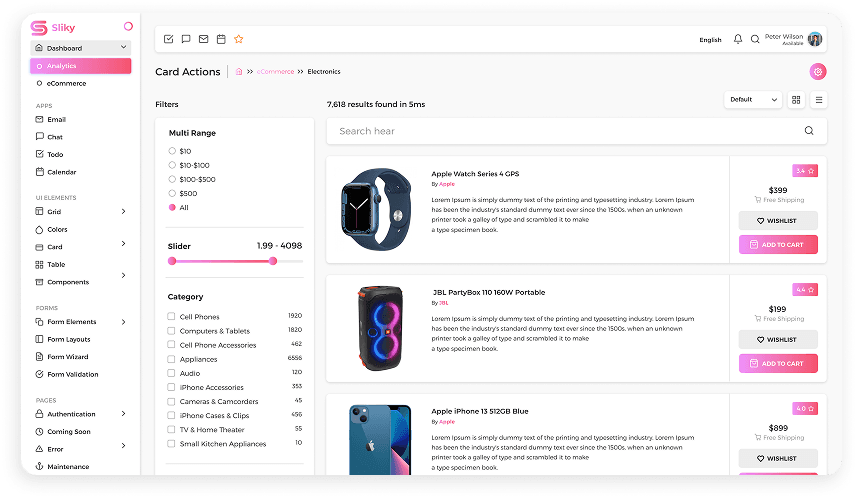Select the $10-$100 price range
This screenshot has width=857, height=498.
(172, 165)
